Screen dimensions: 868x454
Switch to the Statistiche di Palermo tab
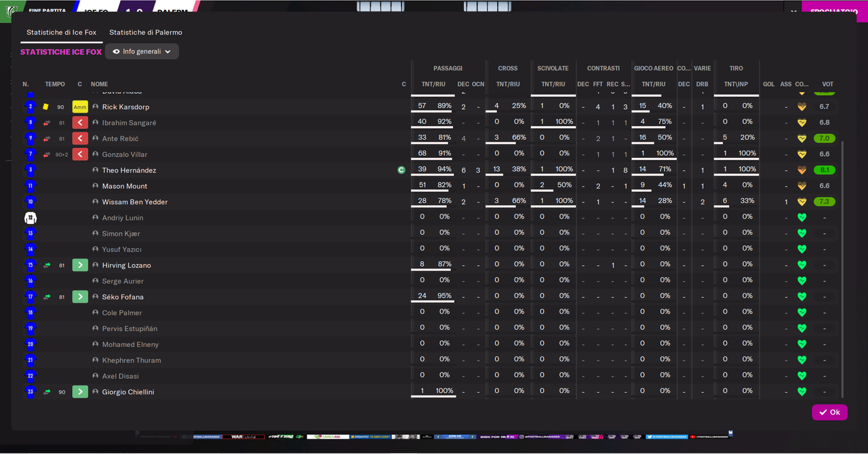[146, 32]
